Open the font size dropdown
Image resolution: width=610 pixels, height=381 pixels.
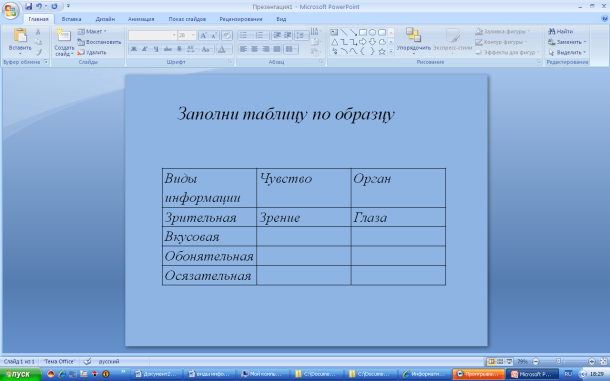(x=193, y=35)
